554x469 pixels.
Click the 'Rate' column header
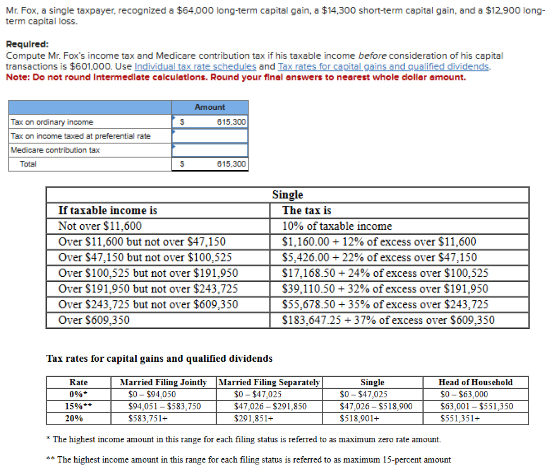point(78,382)
